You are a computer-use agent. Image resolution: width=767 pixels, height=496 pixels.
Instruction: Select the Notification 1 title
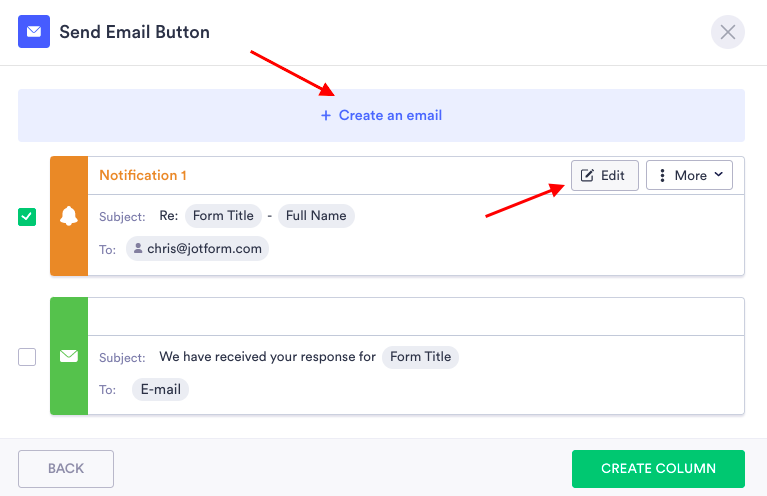point(143,175)
